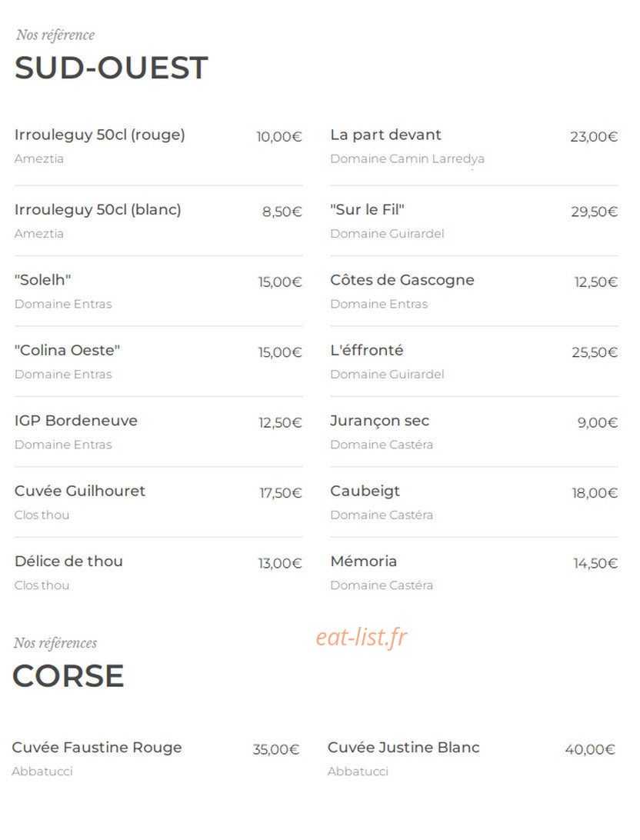Click Cuvée Justine Blanc entry

click(x=403, y=747)
